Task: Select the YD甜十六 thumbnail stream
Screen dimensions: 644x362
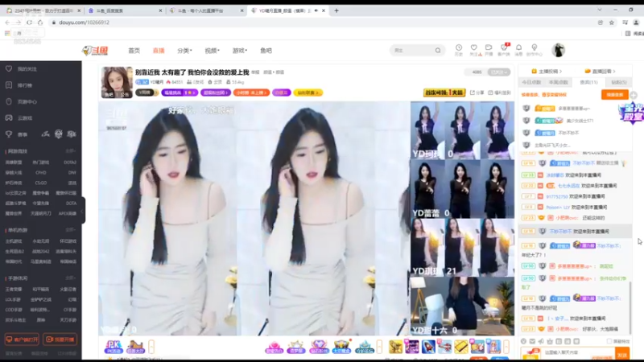Action: [x=462, y=306]
